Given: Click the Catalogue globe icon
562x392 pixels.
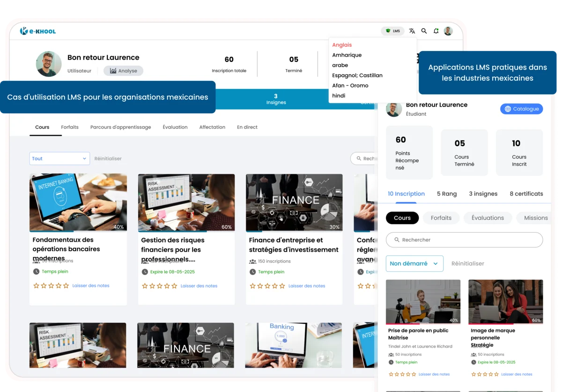Looking at the screenshot, I should coord(508,109).
